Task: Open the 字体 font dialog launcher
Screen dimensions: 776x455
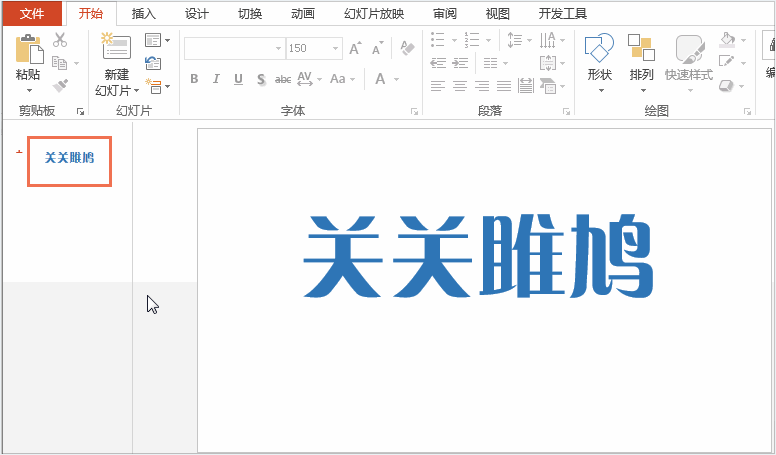Action: [414, 112]
